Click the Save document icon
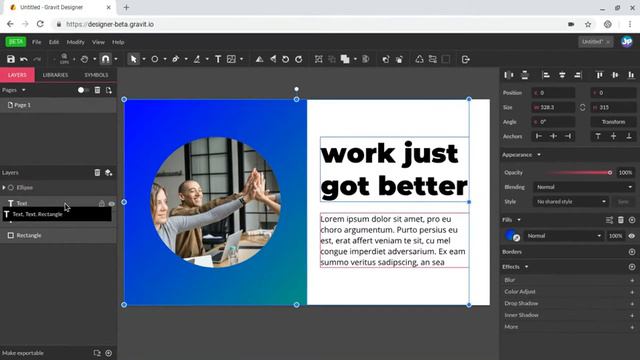640x360 pixels. click(x=11, y=59)
